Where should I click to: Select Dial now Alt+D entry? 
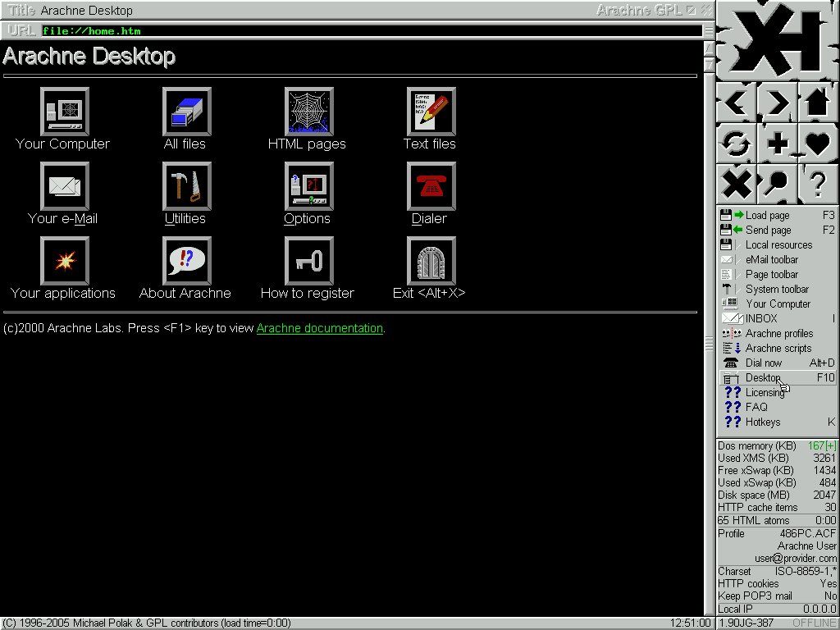pos(778,363)
